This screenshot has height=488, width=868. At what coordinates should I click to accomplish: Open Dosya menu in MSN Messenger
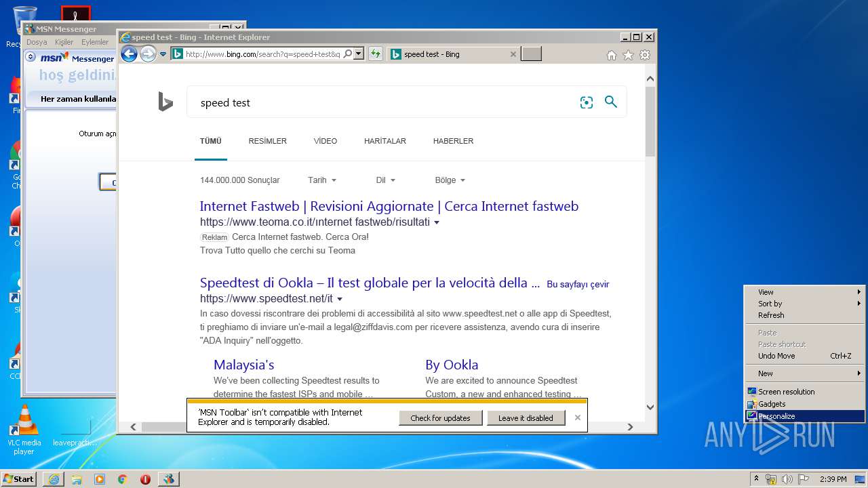tap(37, 42)
